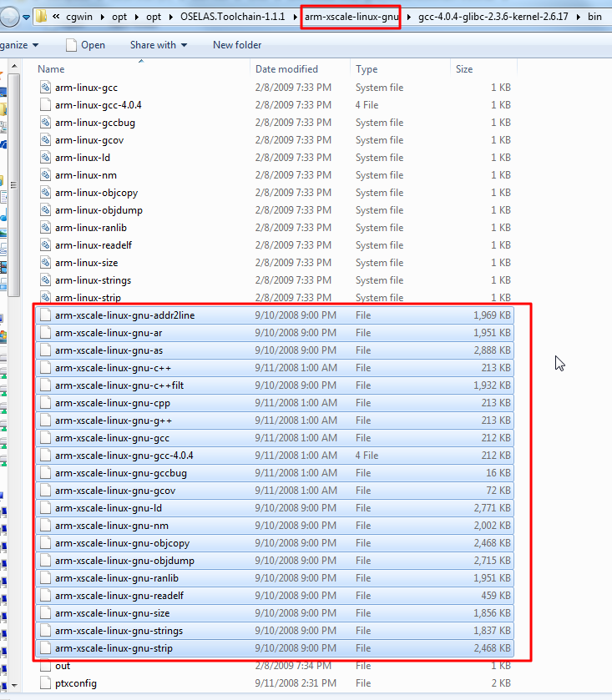Image resolution: width=612 pixels, height=700 pixels.
Task: Click the arm-linux-size file icon
Action: pos(45,263)
